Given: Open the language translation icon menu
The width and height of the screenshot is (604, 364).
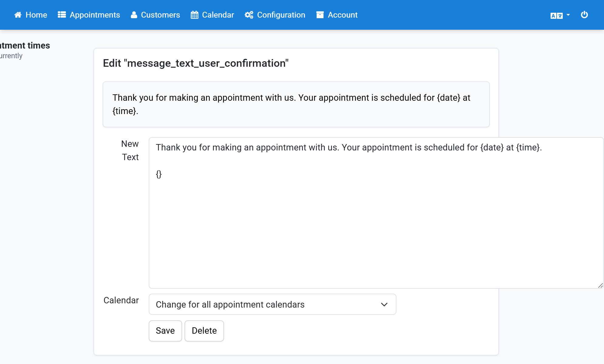Looking at the screenshot, I should tap(557, 15).
